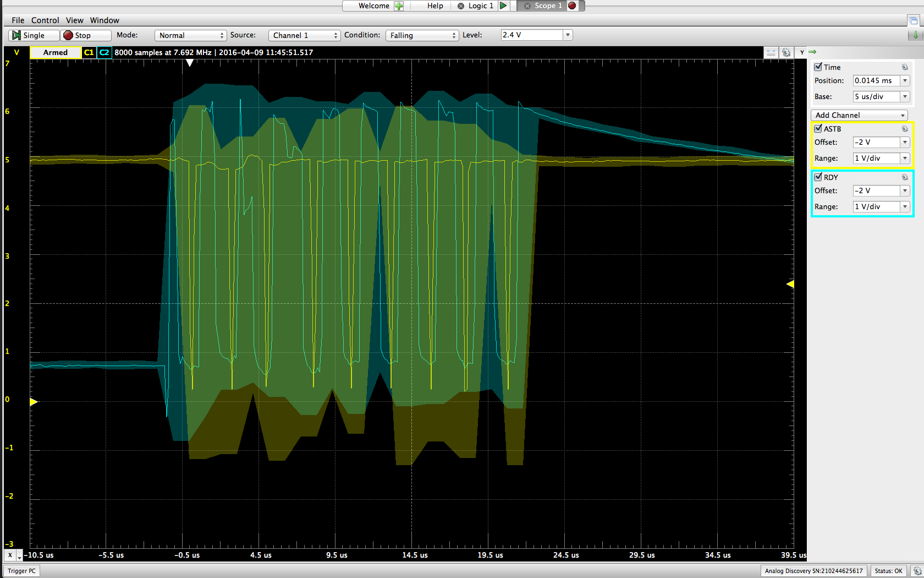Click the red stop icon on Scope 1
This screenshot has width=924, height=578.
tap(572, 6)
